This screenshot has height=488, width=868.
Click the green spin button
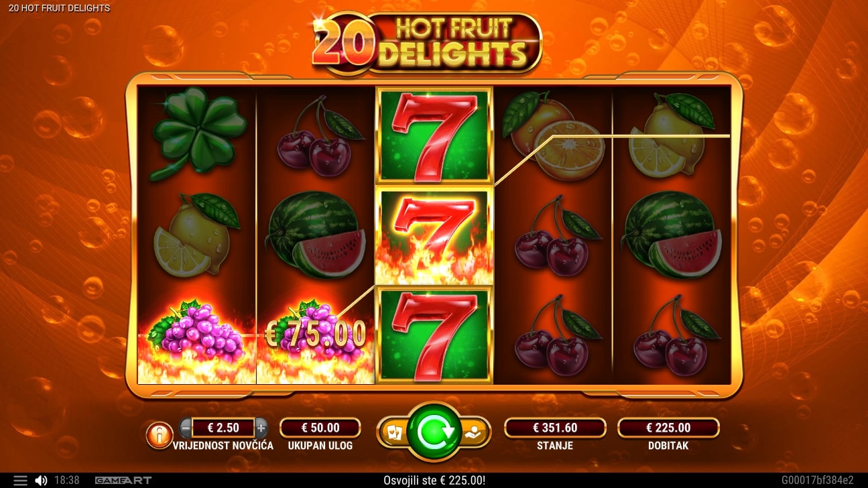point(434,432)
